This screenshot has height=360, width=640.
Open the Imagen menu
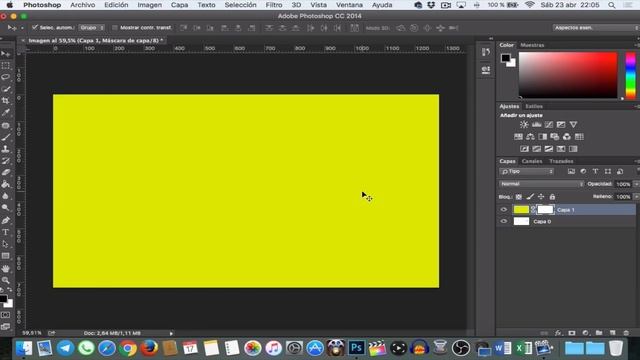pyautogui.click(x=149, y=5)
